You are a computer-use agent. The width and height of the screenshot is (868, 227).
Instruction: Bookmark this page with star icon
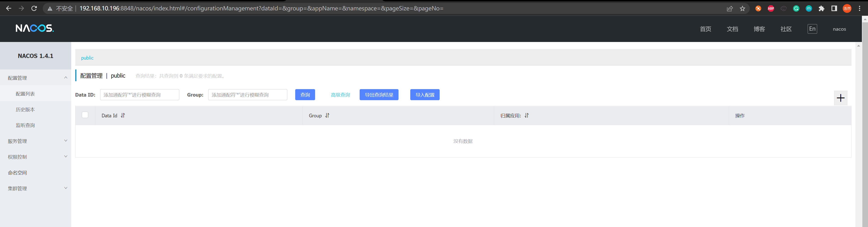[x=742, y=8]
